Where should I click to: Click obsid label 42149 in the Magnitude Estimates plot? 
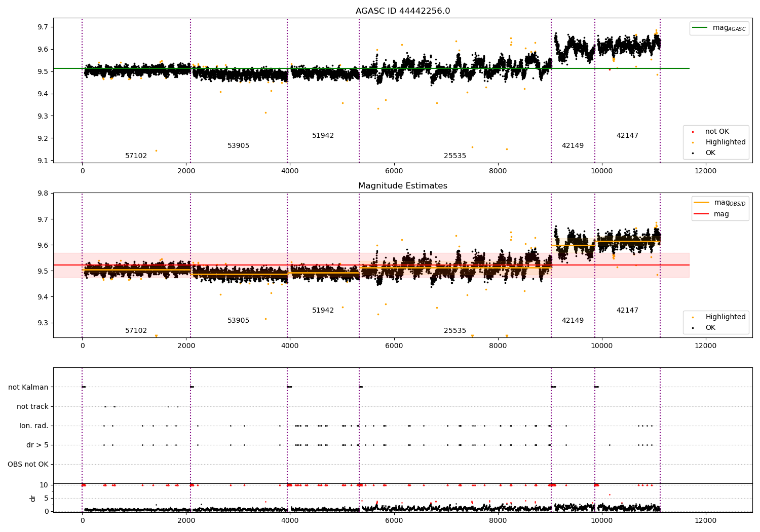pyautogui.click(x=573, y=321)
